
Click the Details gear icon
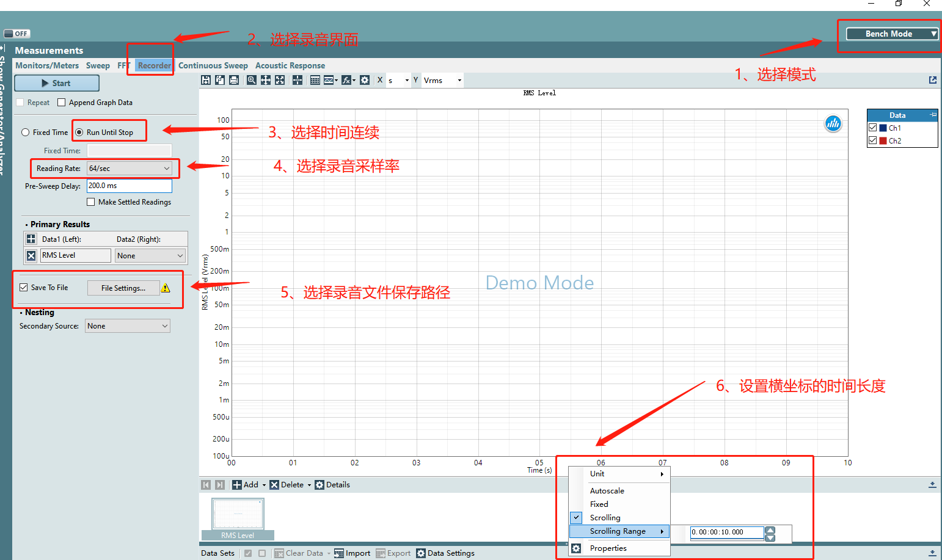click(319, 485)
